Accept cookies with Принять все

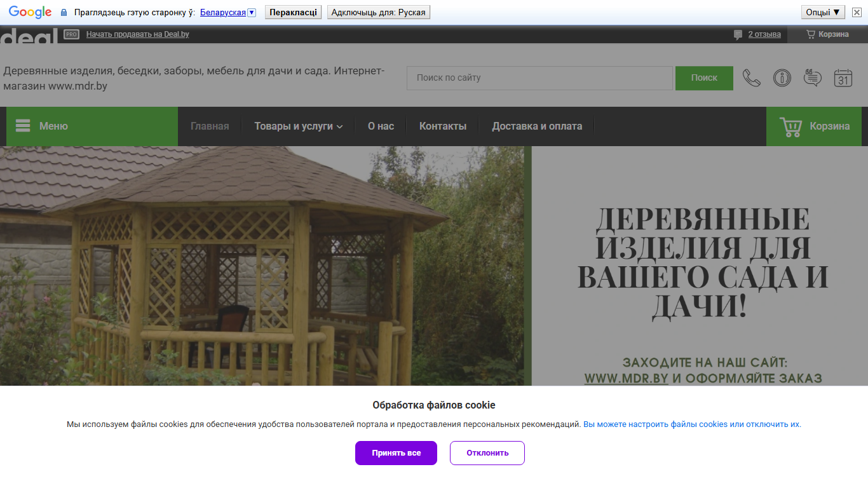(x=396, y=453)
